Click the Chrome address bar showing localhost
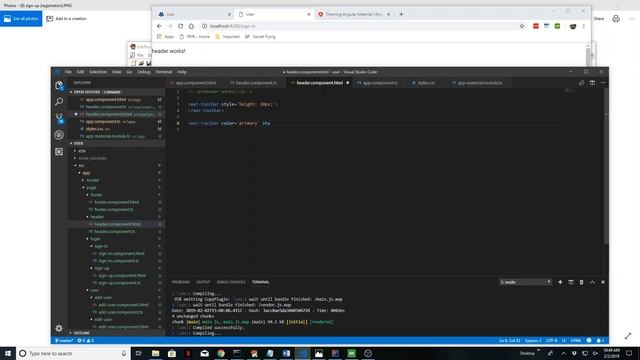 click(359, 26)
